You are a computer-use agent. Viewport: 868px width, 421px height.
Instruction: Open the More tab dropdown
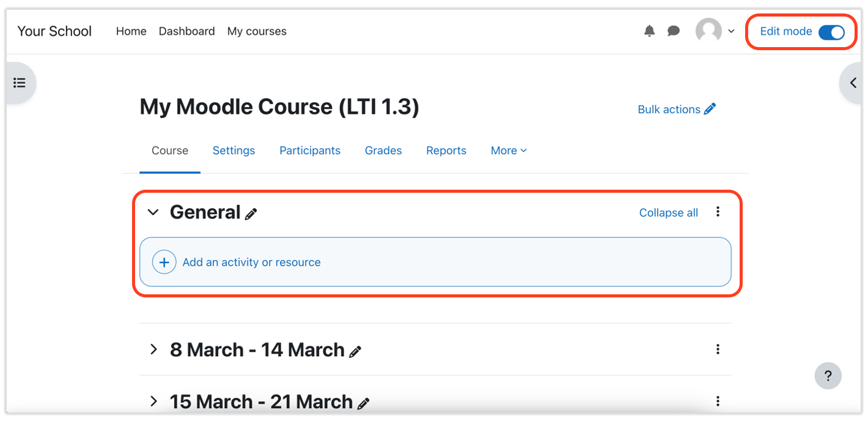click(508, 150)
